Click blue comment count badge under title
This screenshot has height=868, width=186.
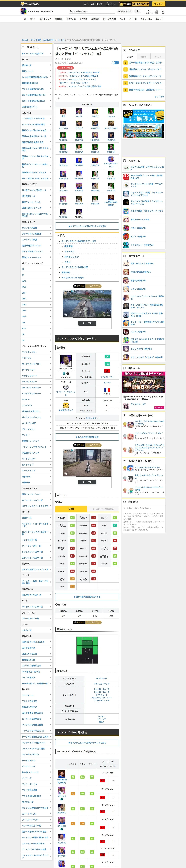[x=115, y=63]
